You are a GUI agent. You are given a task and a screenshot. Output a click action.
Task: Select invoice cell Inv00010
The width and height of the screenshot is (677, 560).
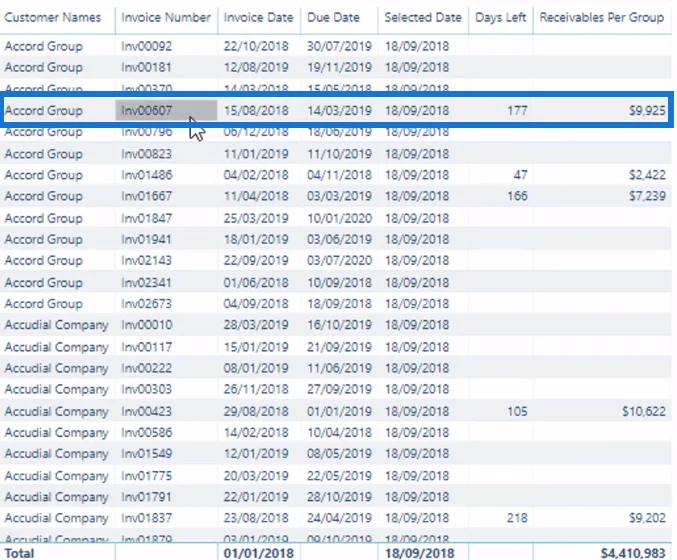(146, 325)
